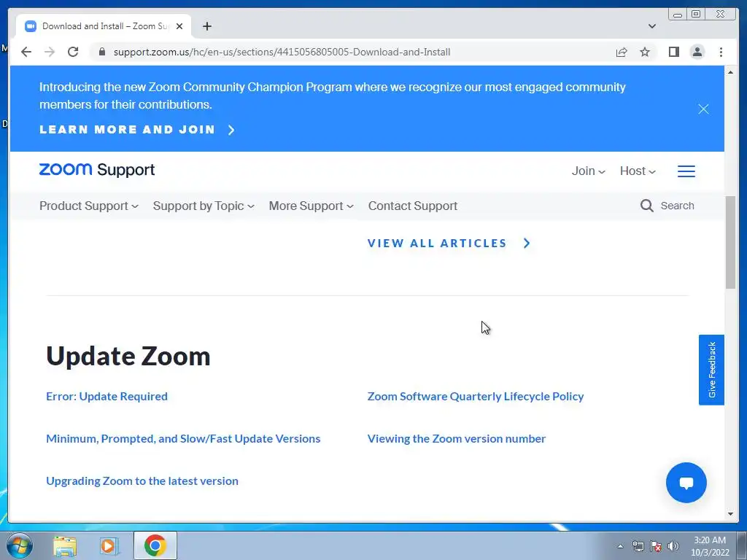The width and height of the screenshot is (747, 560).
Task: Expand the More Support menu
Action: [311, 206]
